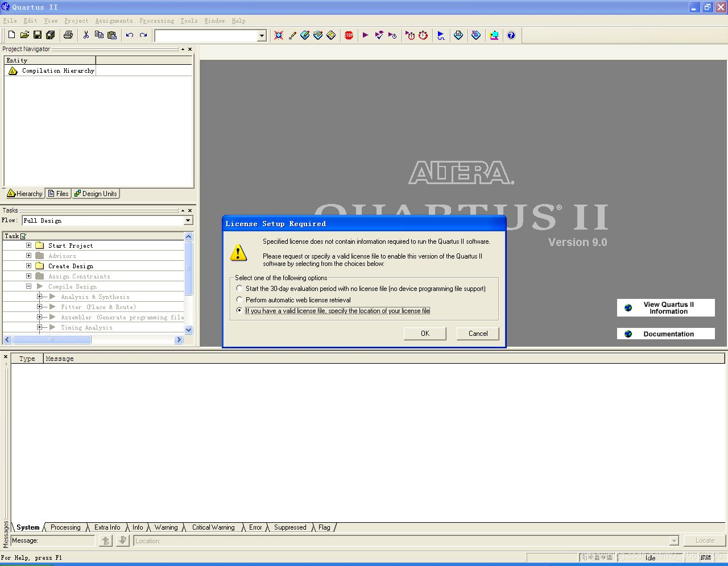
Task: Click the Undo arrow icon
Action: pyautogui.click(x=130, y=35)
